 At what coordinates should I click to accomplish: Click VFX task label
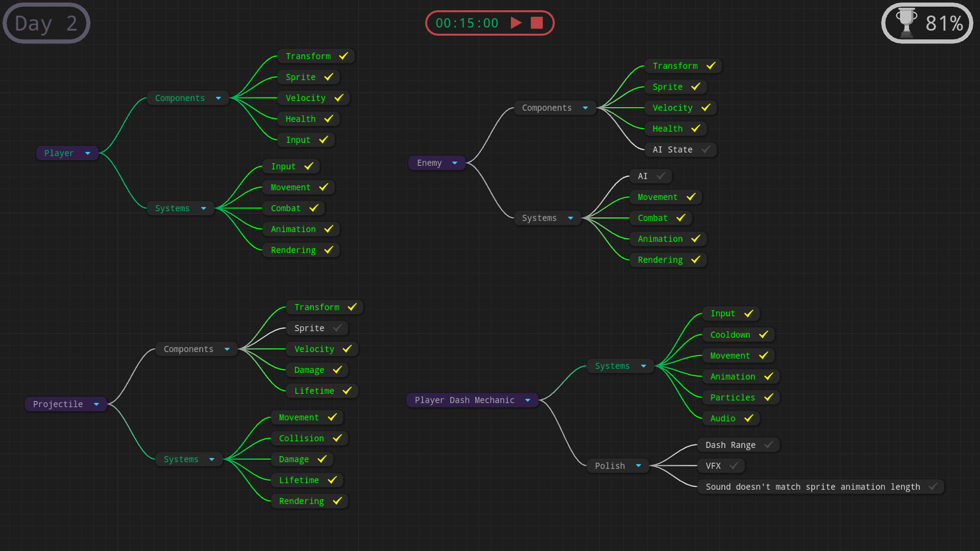713,466
